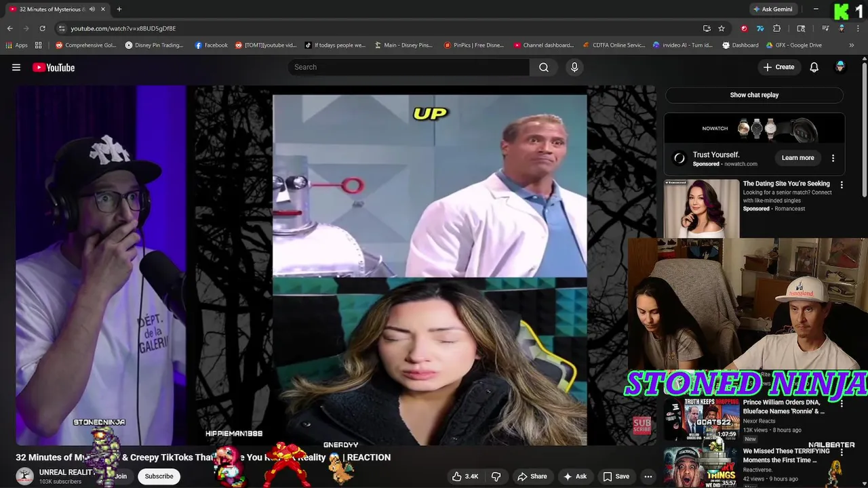The width and height of the screenshot is (868, 488).
Task: Click the Ask Gemini button
Action: coord(772,9)
